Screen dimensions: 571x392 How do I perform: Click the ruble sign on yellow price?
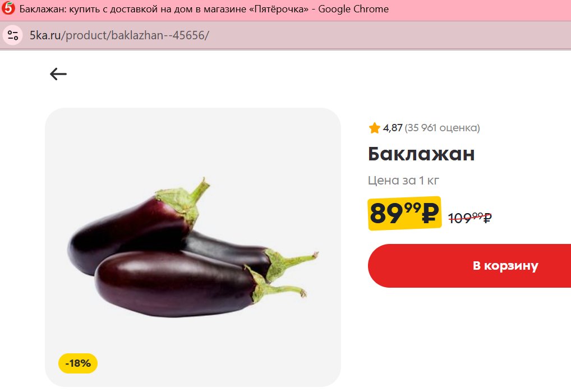pos(430,214)
